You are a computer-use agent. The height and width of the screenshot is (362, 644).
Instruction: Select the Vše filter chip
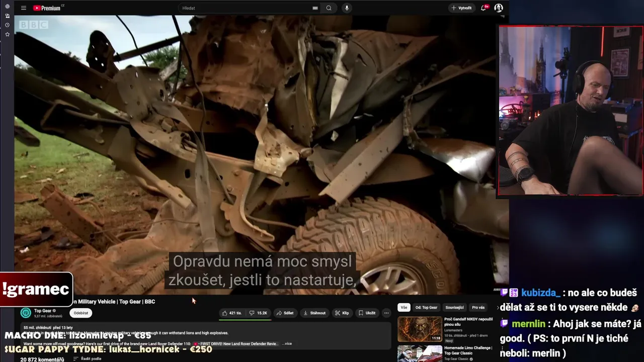(404, 307)
